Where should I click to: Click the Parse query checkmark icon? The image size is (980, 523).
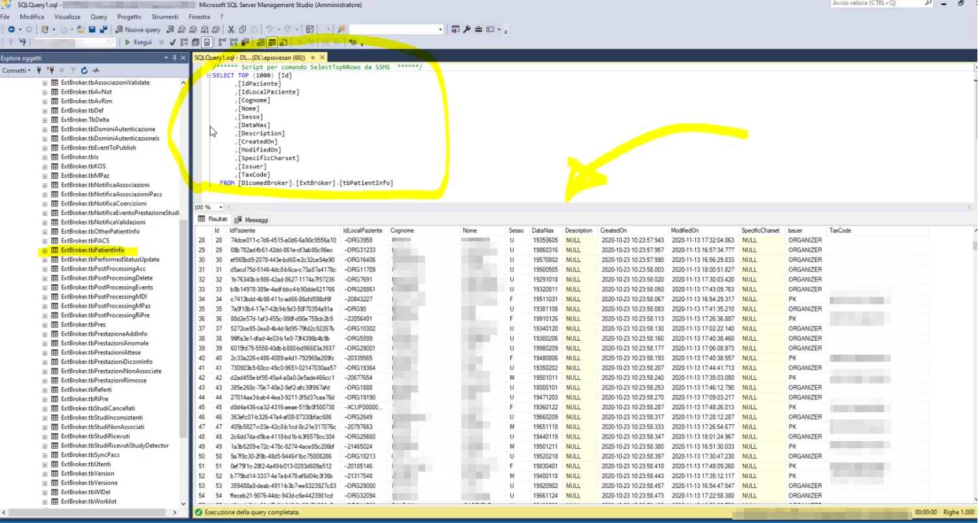tap(172, 42)
